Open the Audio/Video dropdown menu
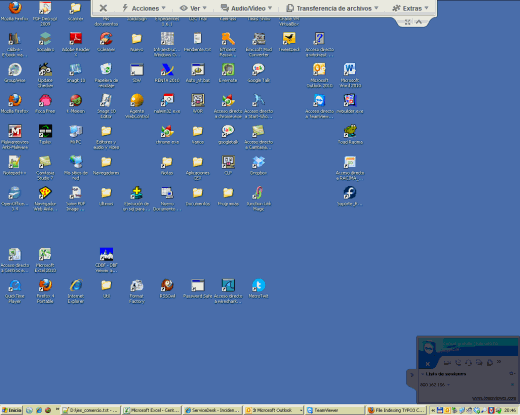Viewport: 520px width, 415px height. (246, 8)
